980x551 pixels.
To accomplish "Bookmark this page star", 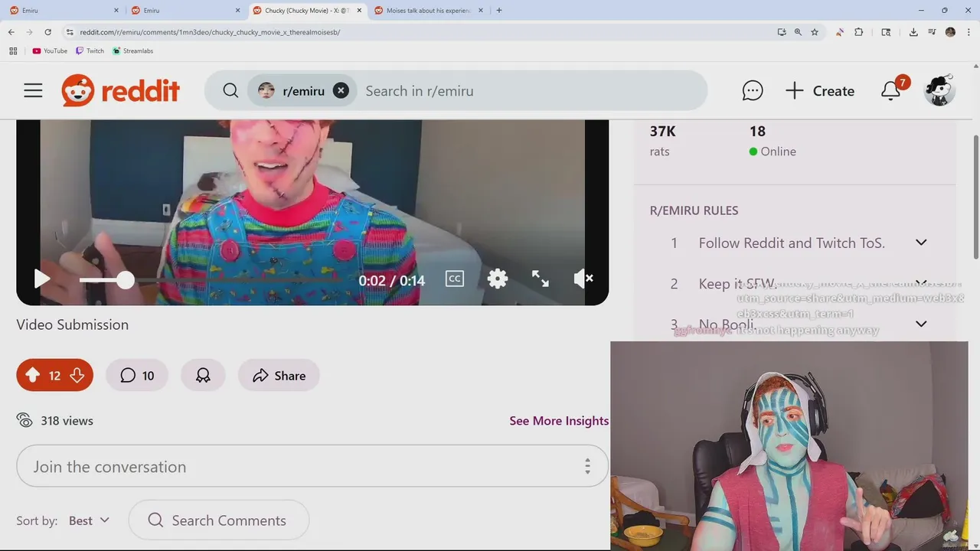I will click(x=815, y=32).
